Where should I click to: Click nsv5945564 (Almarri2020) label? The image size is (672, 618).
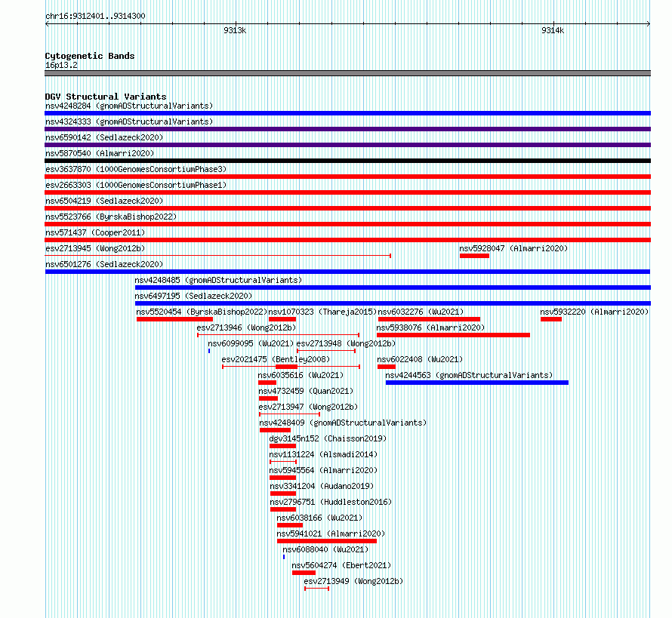(x=323, y=470)
